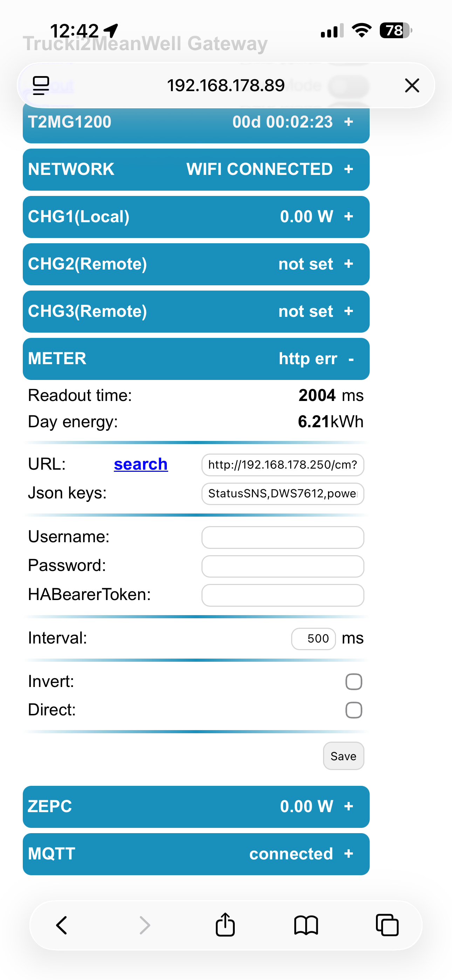Focus the HABearerToken input field
Viewport: 452px width, 980px height.
click(x=282, y=595)
